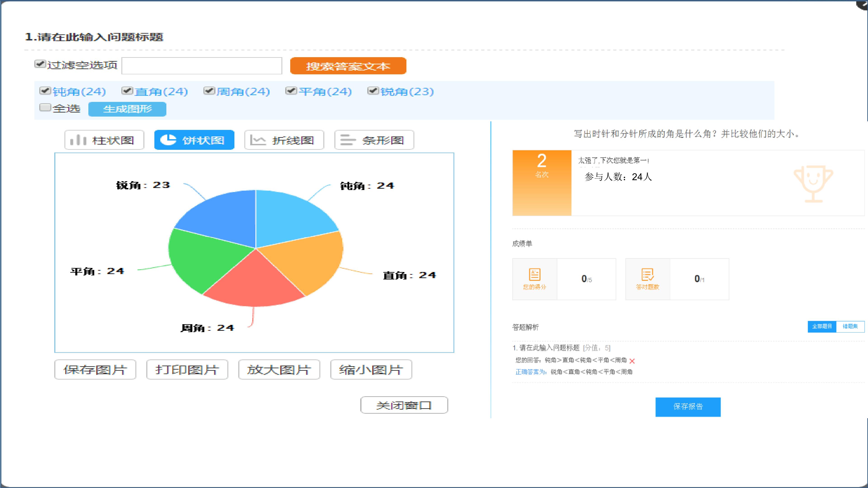Focus the answer text search field
Image resolution: width=868 pixels, height=488 pixels.
(202, 66)
